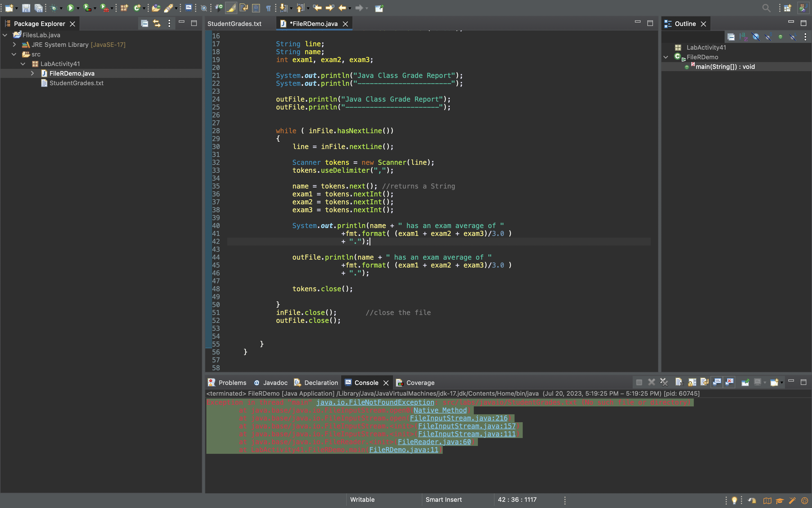Open the toolbar search magnifier
The width and height of the screenshot is (812, 508).
(x=766, y=8)
